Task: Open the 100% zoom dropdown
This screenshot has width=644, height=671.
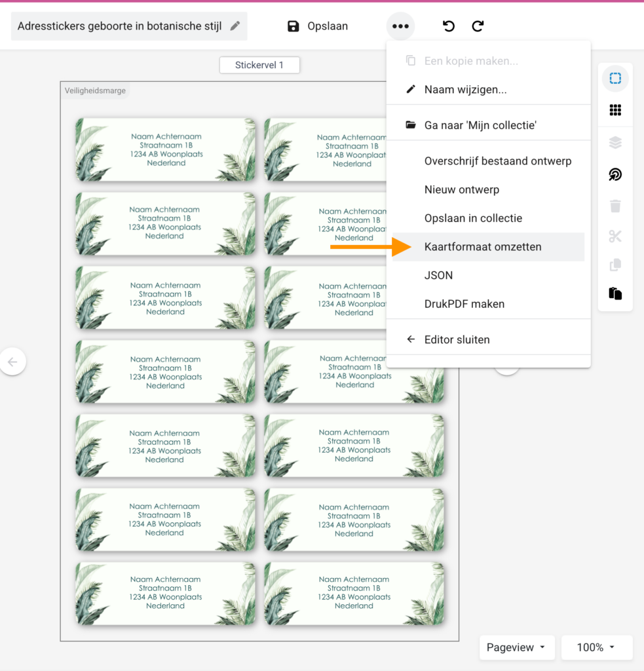Action: (x=596, y=647)
